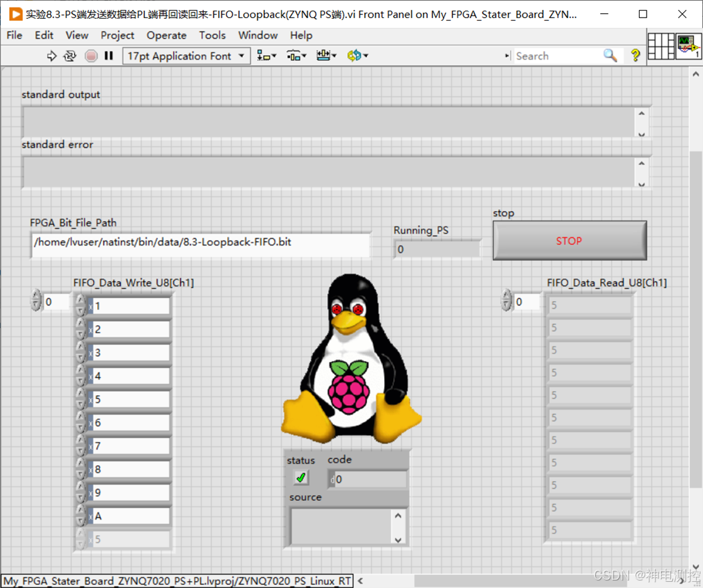This screenshot has width=703, height=588.
Task: Click the Run Continuously button
Action: click(x=70, y=56)
